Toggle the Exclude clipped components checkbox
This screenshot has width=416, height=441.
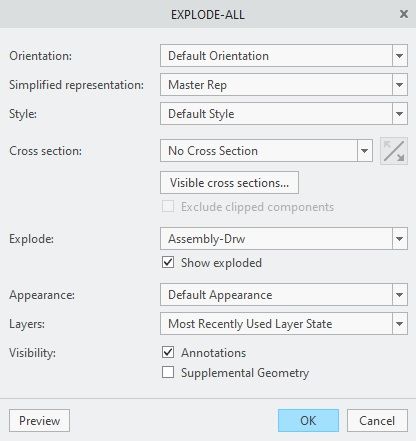pos(168,206)
